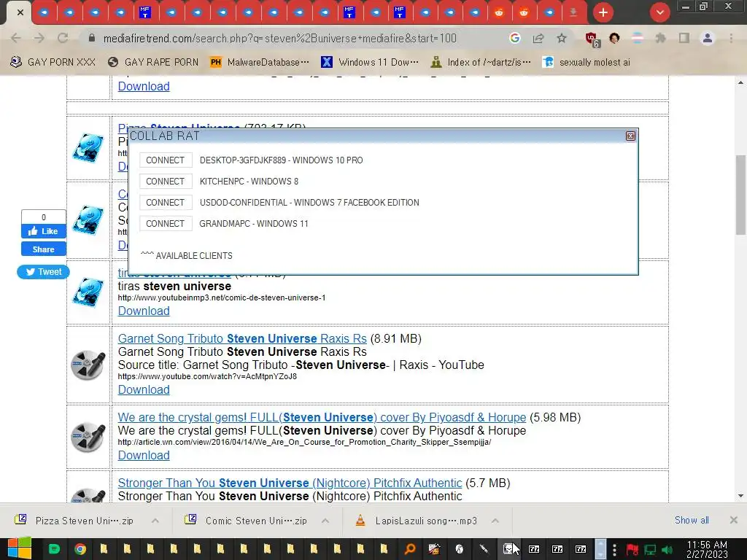Viewport: 747px width, 560px height.
Task: Open Stronger Than You Nightcore result link
Action: click(x=290, y=483)
